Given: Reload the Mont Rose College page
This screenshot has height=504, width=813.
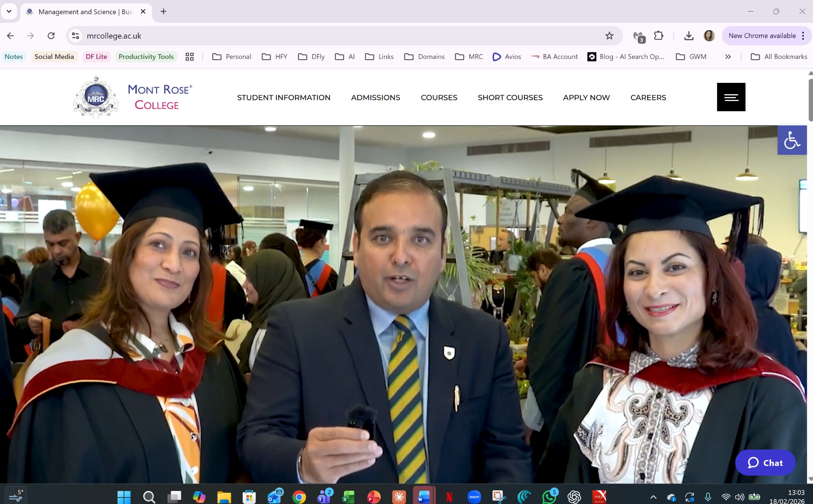Looking at the screenshot, I should (x=51, y=36).
